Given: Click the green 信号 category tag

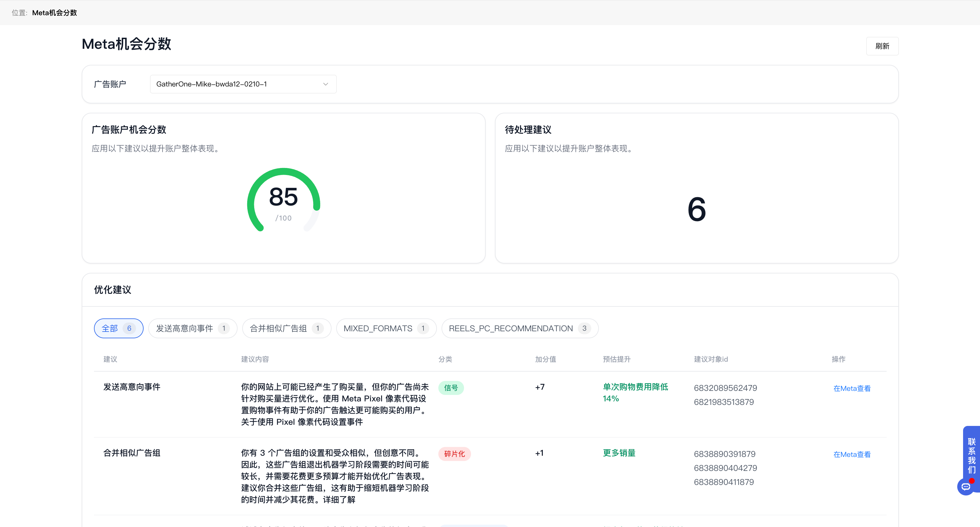Looking at the screenshot, I should 451,388.
